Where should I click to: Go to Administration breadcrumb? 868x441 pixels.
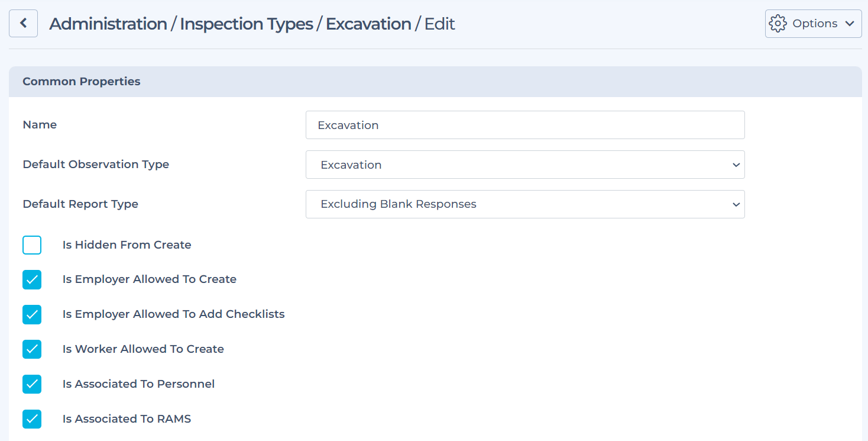click(108, 24)
